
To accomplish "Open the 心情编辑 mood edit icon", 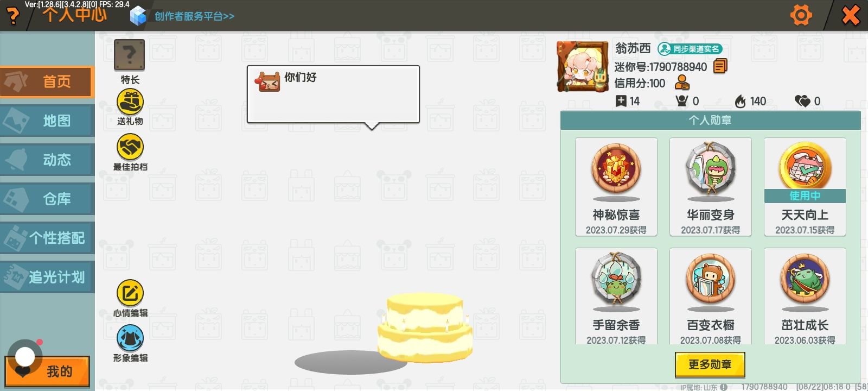I will pyautogui.click(x=130, y=293).
